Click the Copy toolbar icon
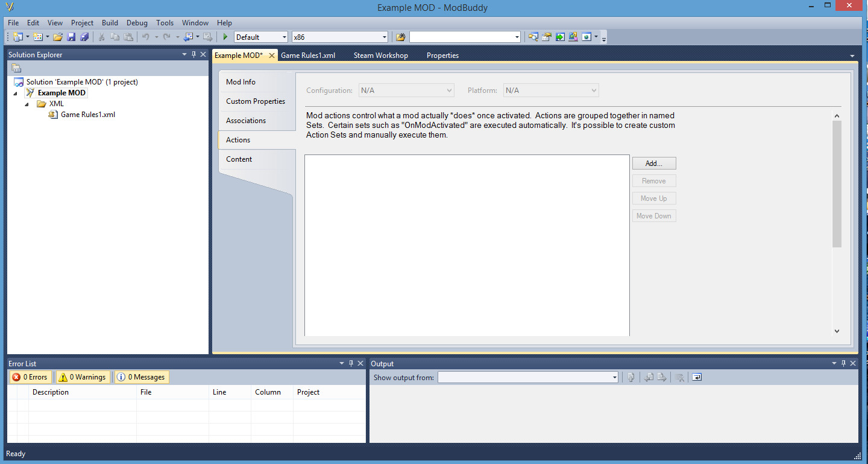This screenshot has height=464, width=868. point(115,37)
